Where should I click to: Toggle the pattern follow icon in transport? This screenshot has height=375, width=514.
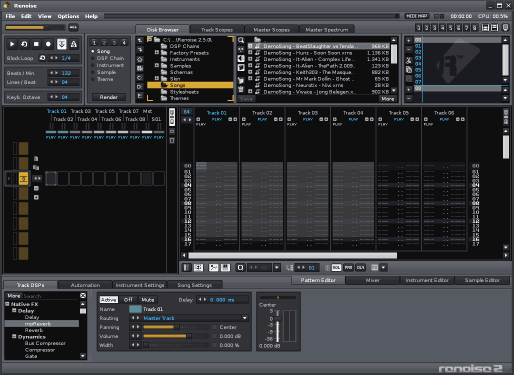(61, 44)
